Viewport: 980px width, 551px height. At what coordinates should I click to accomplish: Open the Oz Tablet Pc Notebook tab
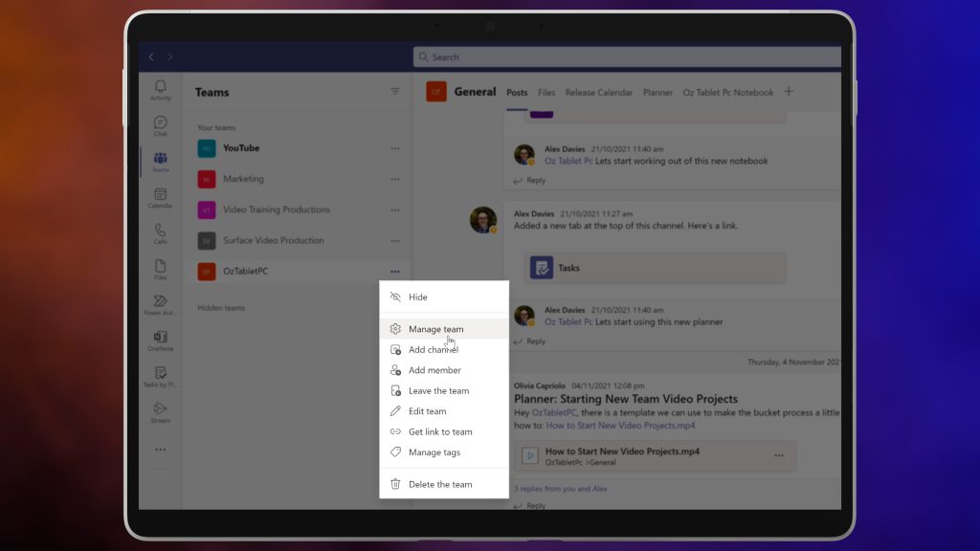(x=728, y=93)
